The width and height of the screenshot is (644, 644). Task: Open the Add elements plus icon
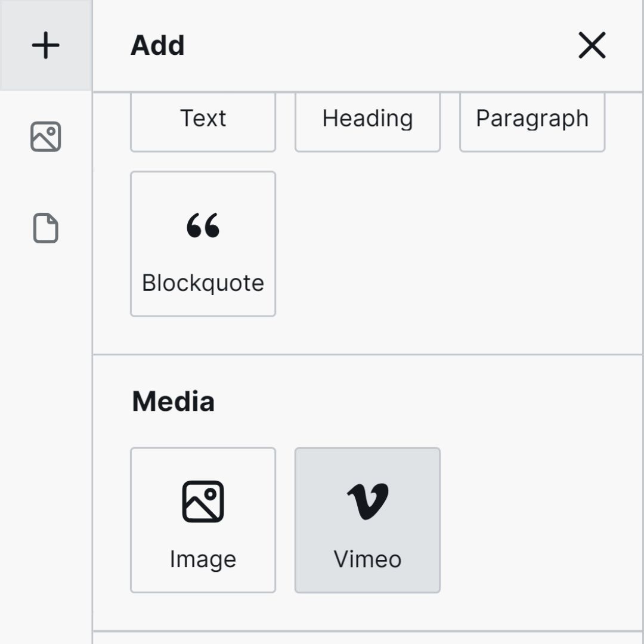(x=45, y=45)
